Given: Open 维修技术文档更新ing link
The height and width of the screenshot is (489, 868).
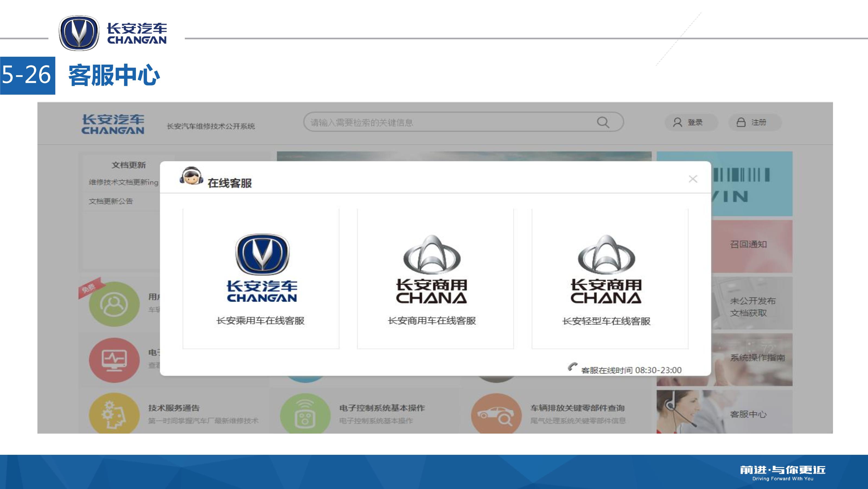Looking at the screenshot, I should pyautogui.click(x=123, y=182).
